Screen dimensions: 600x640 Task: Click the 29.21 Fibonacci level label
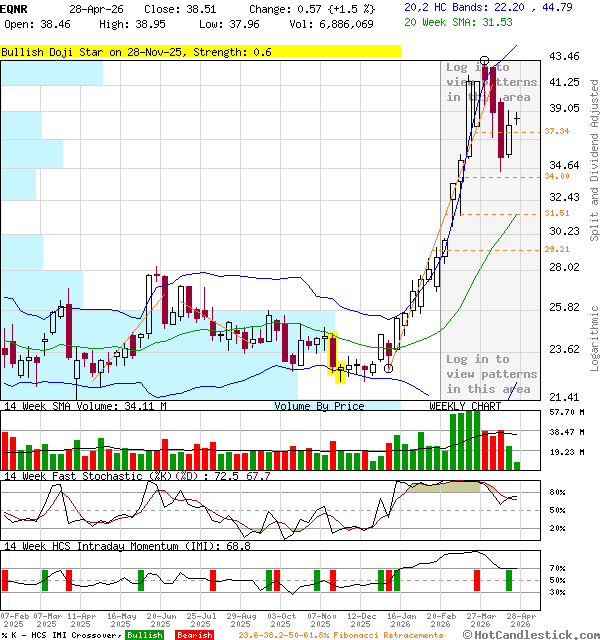point(556,249)
